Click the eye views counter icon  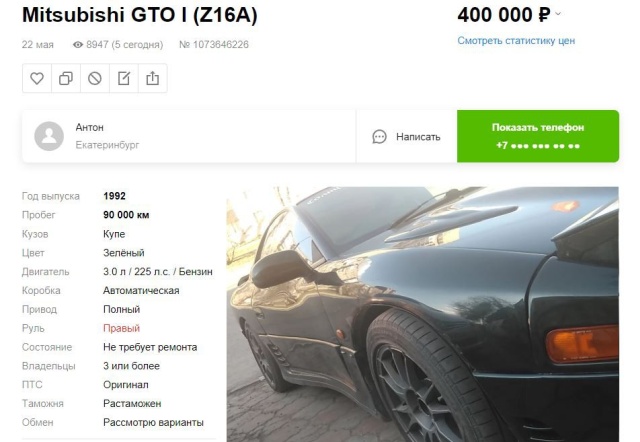pos(78,44)
